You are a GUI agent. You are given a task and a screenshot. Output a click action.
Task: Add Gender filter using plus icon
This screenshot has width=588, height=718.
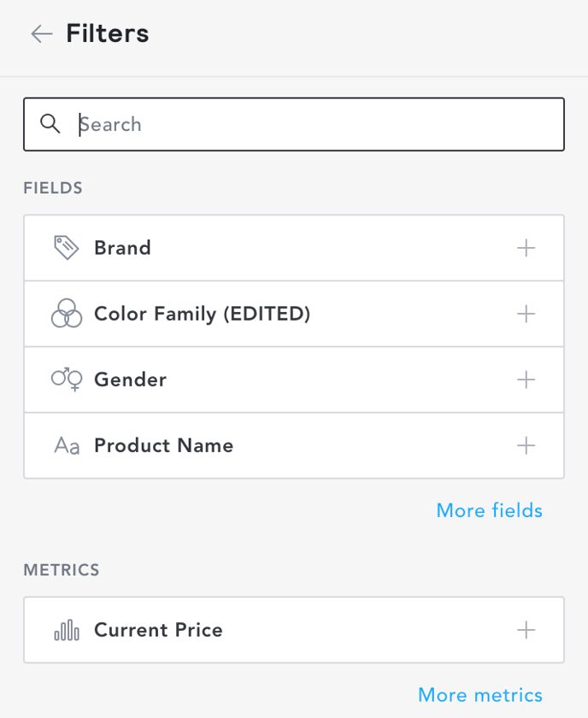coord(526,380)
